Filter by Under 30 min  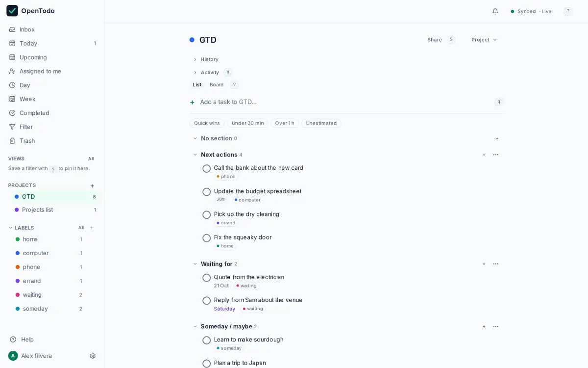(247, 123)
